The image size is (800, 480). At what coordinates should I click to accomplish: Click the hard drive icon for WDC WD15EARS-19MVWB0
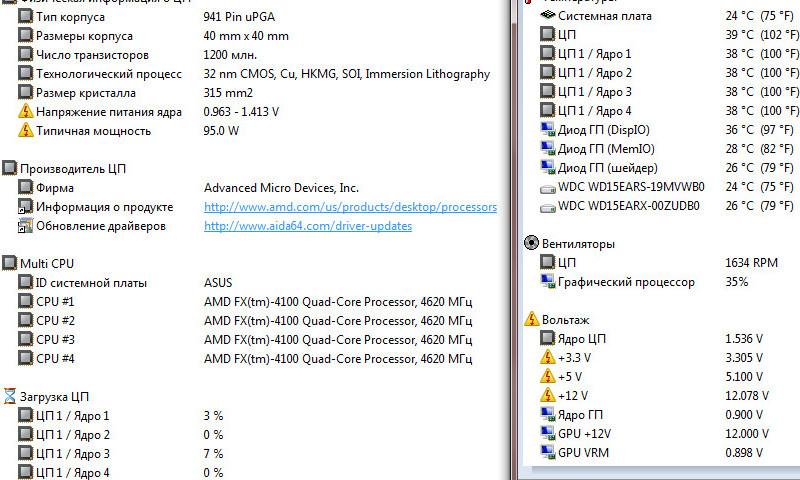pyautogui.click(x=547, y=187)
